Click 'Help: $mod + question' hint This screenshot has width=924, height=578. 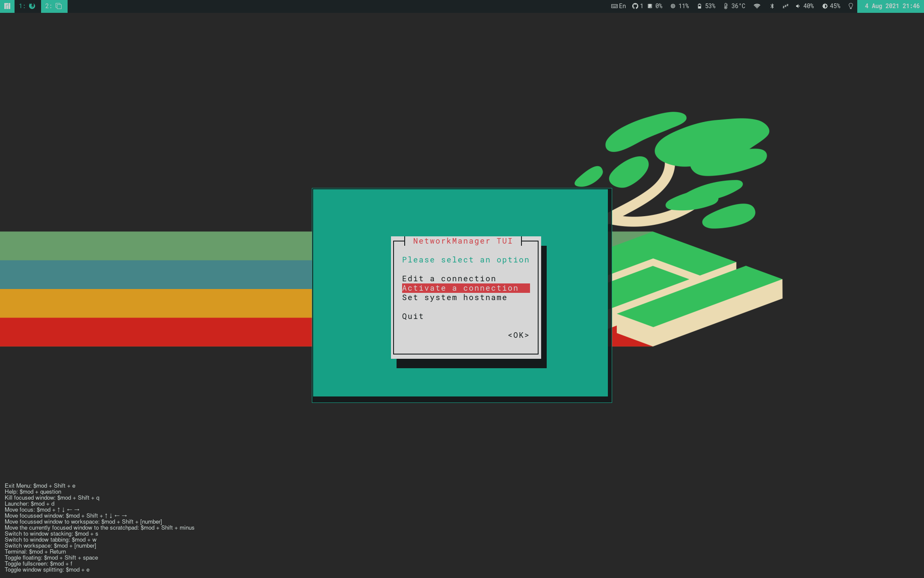coord(33,492)
